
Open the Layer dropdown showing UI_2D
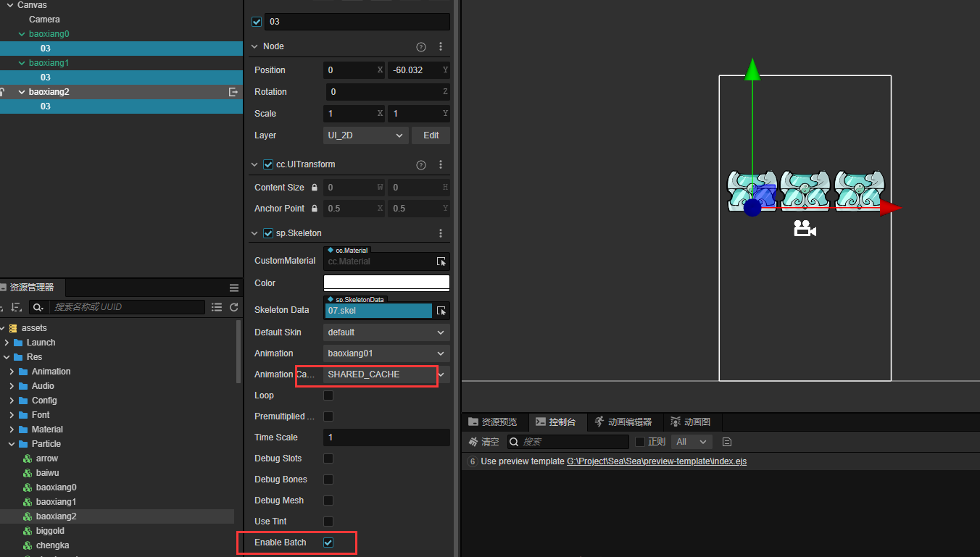(x=366, y=135)
